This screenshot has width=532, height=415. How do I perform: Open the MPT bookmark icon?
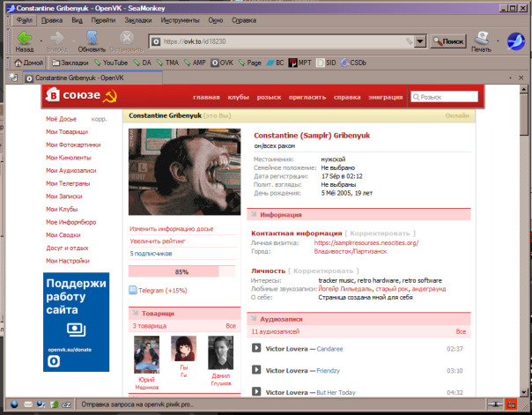point(292,63)
